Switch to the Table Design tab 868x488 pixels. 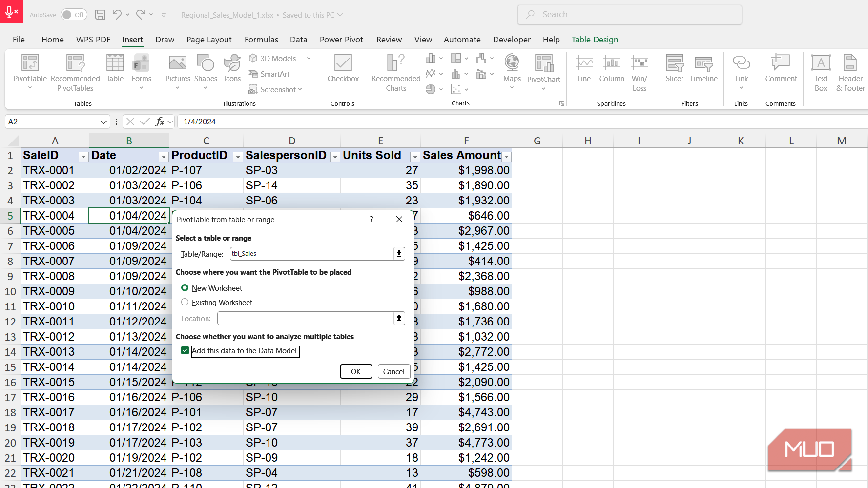(595, 40)
